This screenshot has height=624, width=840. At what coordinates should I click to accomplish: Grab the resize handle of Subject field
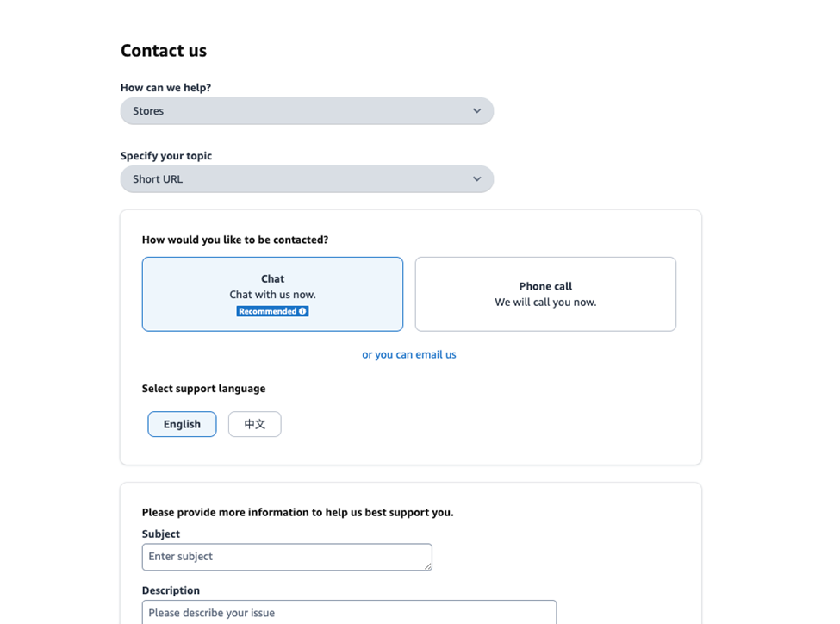[427, 565]
